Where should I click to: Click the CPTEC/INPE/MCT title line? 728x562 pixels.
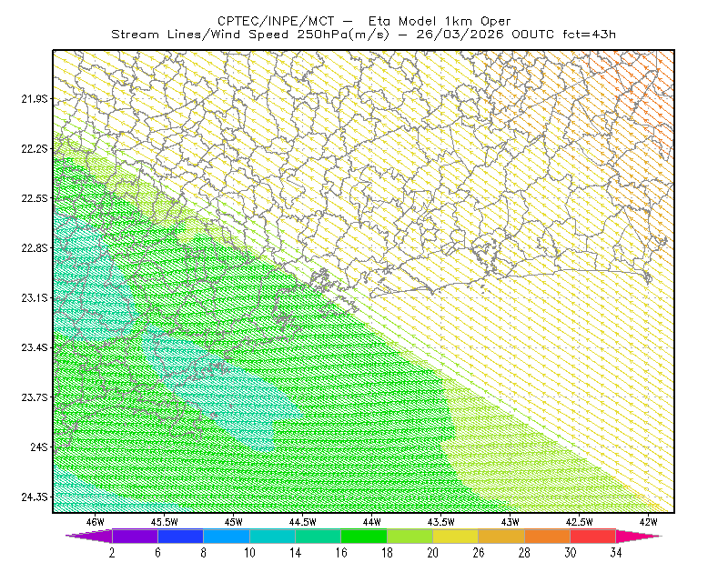click(364, 21)
